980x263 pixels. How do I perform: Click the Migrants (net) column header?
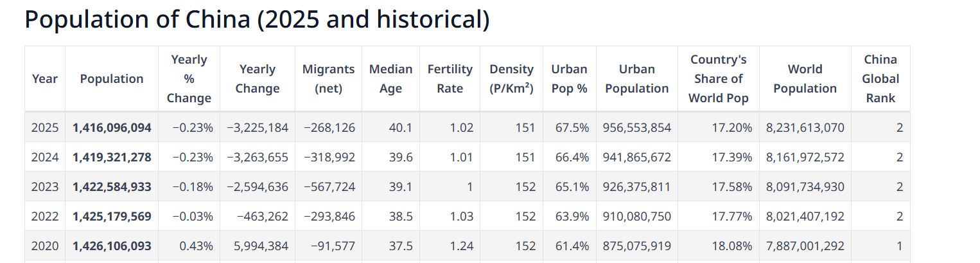click(x=328, y=79)
